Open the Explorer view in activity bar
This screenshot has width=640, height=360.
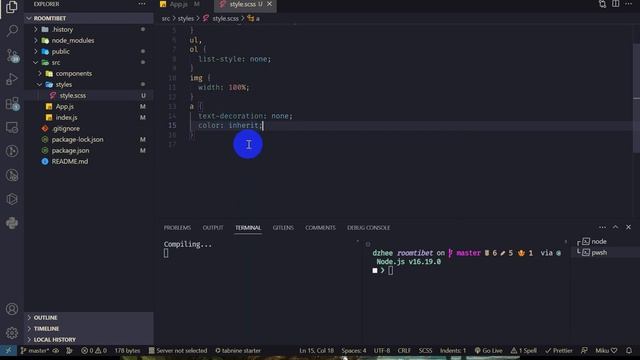(x=12, y=7)
